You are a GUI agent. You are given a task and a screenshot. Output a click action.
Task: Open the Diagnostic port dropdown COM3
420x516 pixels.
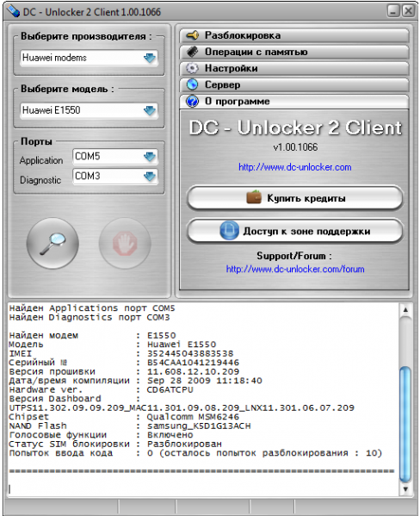tap(115, 177)
